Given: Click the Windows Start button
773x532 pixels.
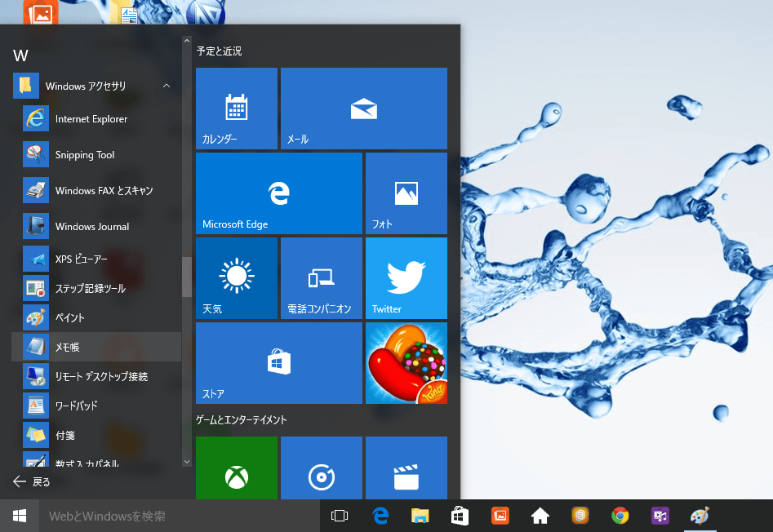Looking at the screenshot, I should point(20,516).
